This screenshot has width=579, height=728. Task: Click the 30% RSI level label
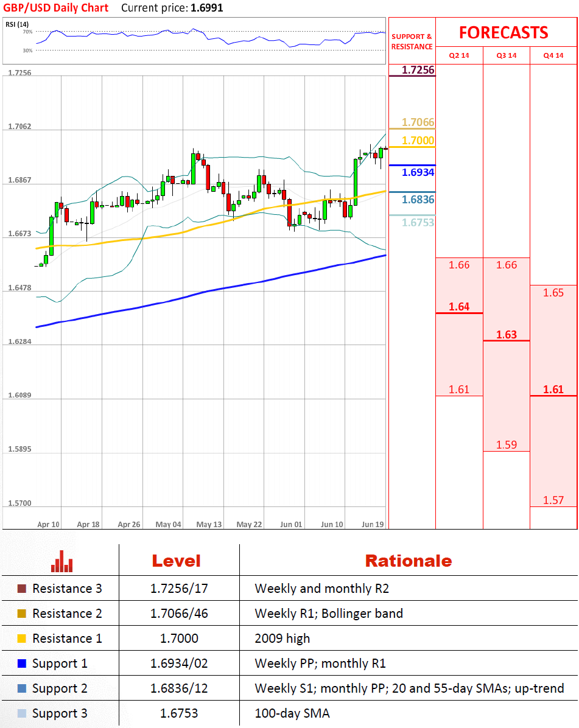coord(28,50)
